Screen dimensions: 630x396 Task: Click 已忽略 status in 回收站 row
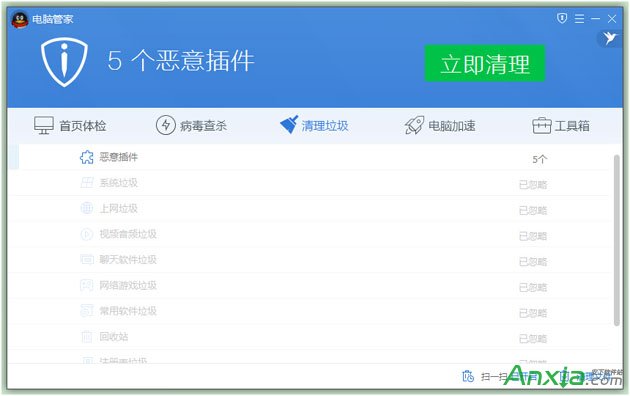click(533, 339)
